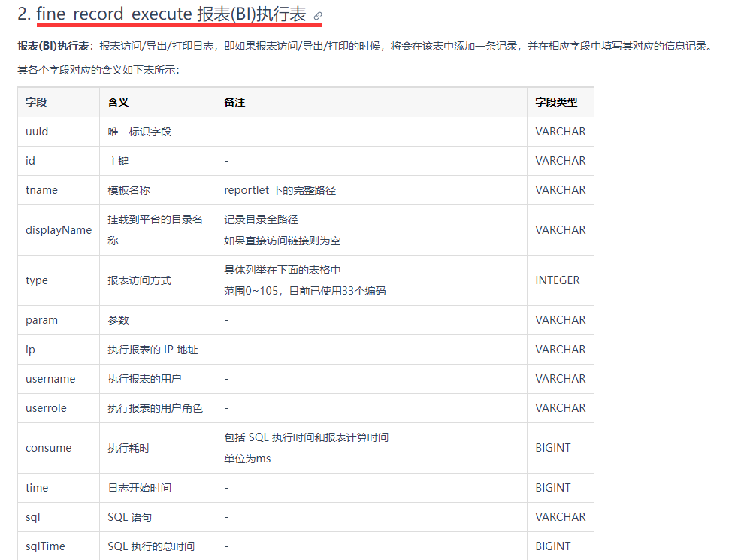
Task: Click the '模板名称' meaning cell
Action: [158, 190]
